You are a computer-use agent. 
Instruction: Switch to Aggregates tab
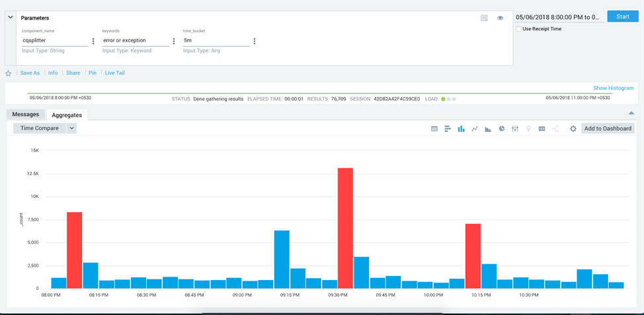coord(67,116)
